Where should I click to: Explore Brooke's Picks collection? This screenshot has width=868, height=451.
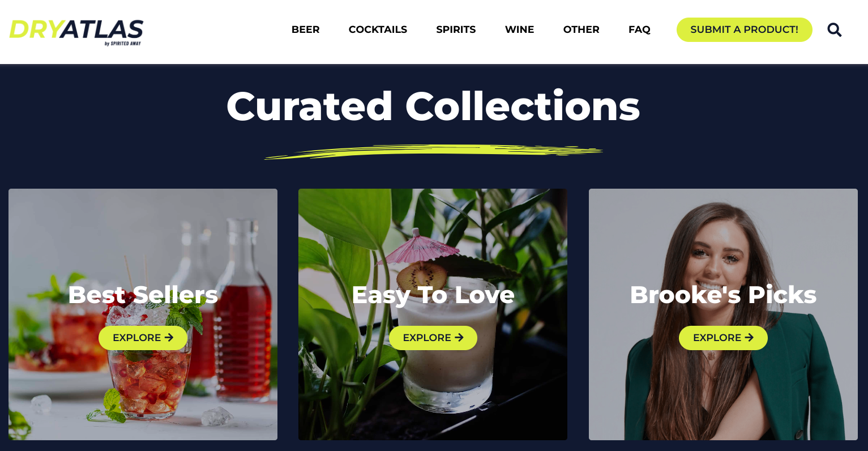[723, 338]
